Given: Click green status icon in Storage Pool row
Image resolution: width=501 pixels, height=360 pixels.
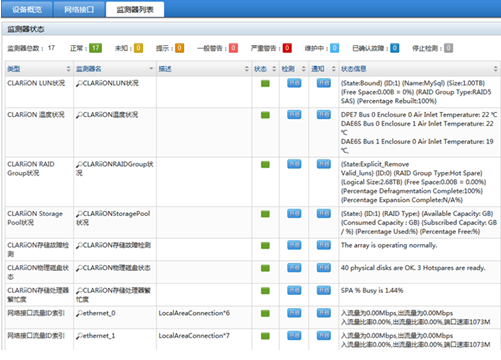Looking at the screenshot, I should (265, 214).
